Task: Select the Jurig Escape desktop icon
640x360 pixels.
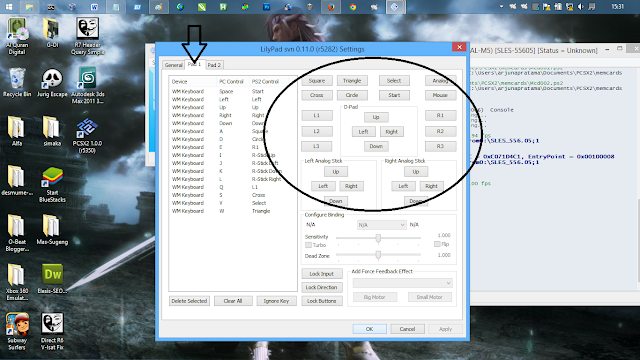Action: pyautogui.click(x=52, y=82)
